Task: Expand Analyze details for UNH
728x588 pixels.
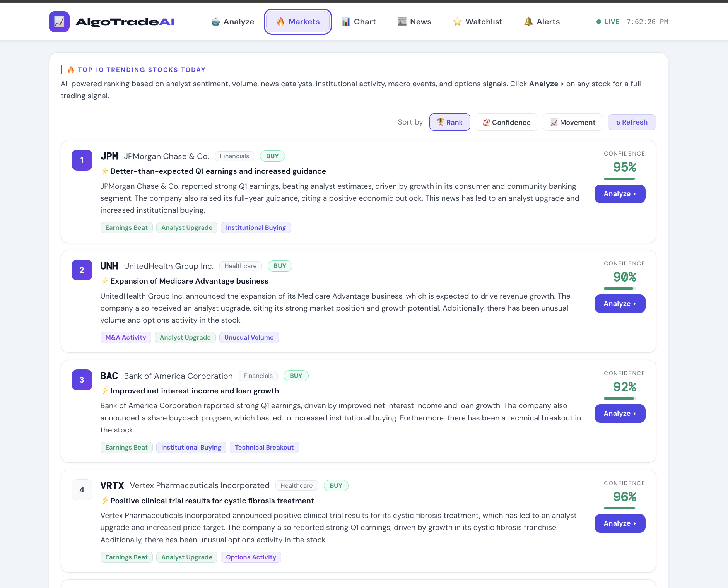Action: click(x=619, y=303)
